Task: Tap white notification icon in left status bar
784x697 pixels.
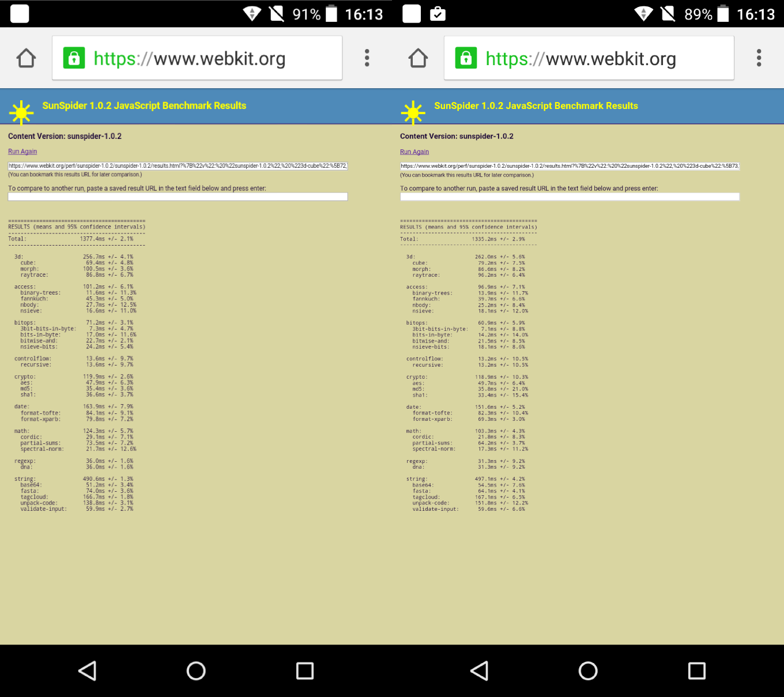Action: [20, 14]
